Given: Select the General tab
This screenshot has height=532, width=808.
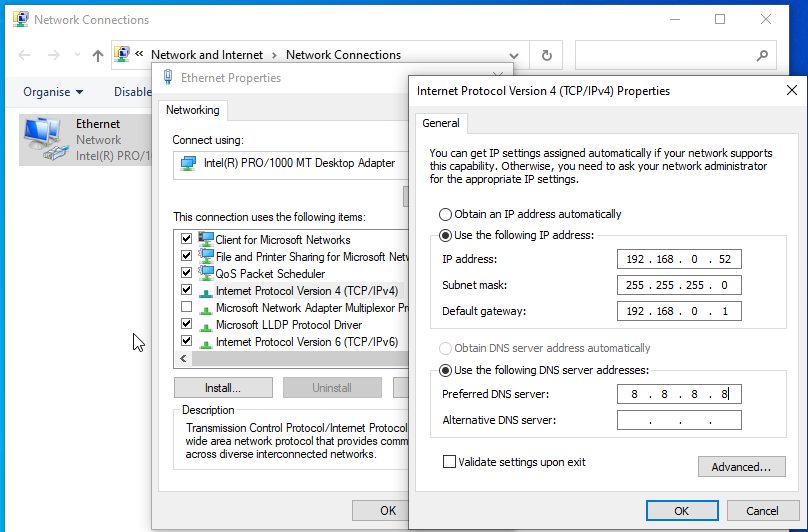Looking at the screenshot, I should tap(441, 123).
